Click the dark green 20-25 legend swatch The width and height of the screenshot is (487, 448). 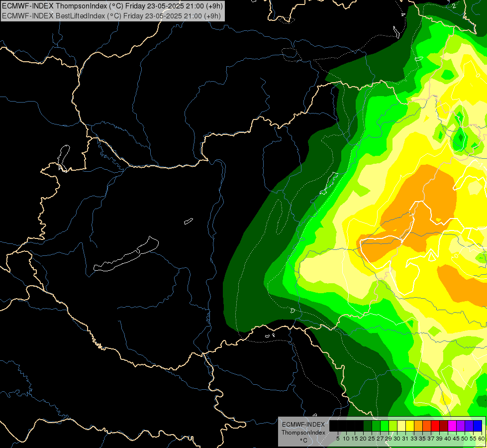[x=368, y=426]
